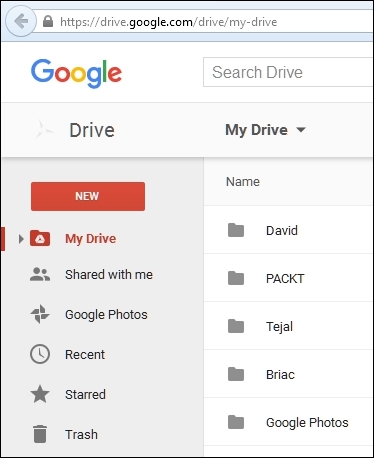Click the browser back arrow button
Viewport: 374px width, 458px height.
21,22
